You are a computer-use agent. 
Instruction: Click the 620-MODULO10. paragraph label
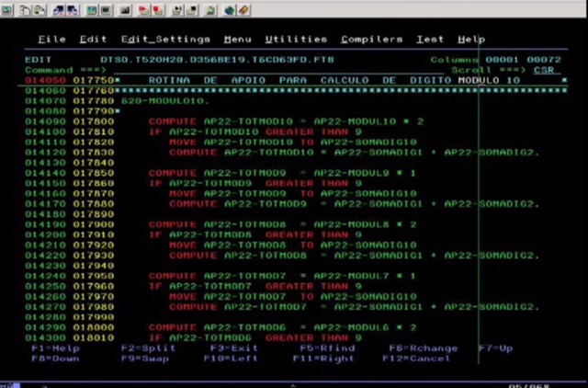coord(165,101)
